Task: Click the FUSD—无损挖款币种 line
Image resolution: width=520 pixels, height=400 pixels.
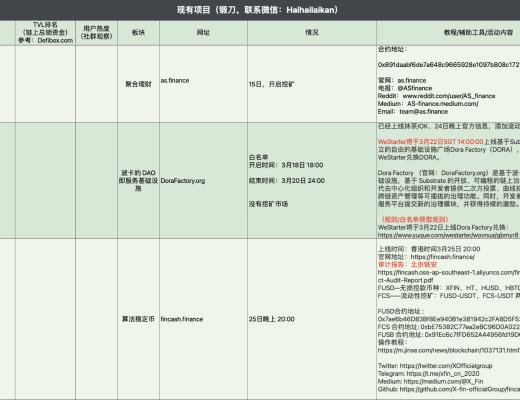Action: point(449,288)
